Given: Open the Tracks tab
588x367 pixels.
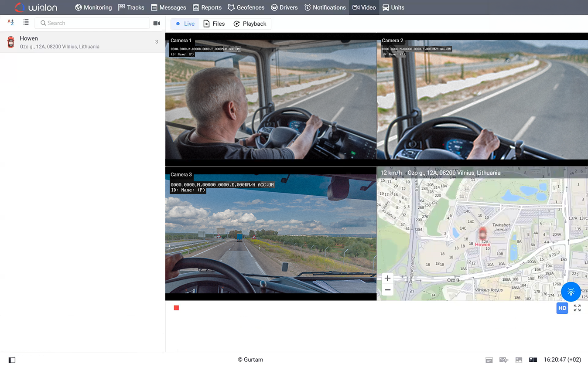Looking at the screenshot, I should [131, 7].
